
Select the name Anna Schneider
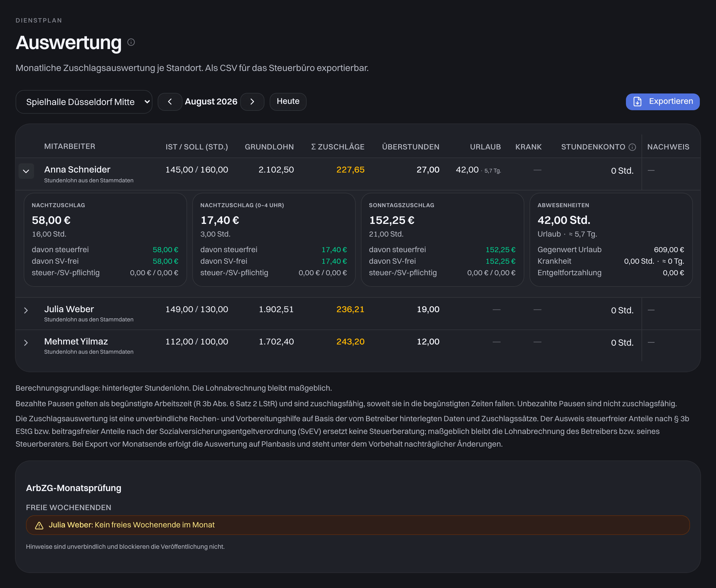77,169
